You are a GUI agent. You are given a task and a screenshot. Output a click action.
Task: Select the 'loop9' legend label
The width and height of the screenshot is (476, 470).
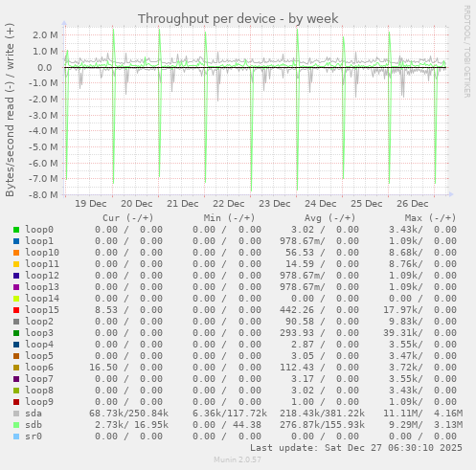pos(39,402)
